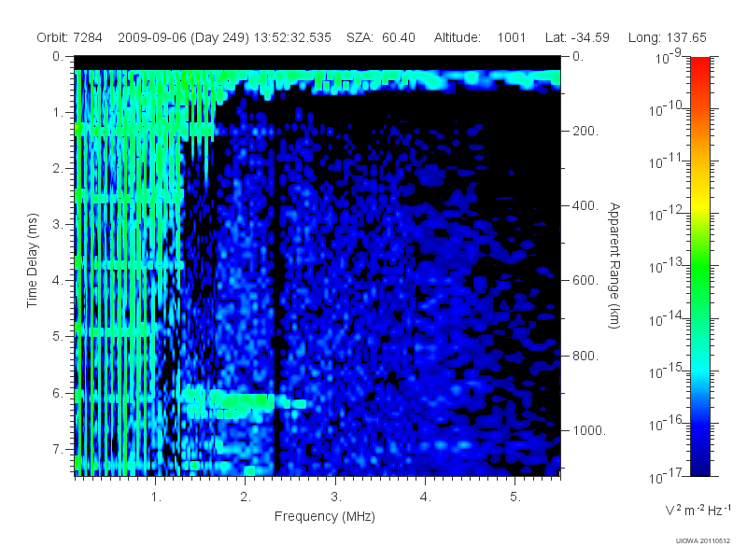Click the 'Time Delay (ms)' axis label
This screenshot has width=747, height=560.
pos(32,260)
